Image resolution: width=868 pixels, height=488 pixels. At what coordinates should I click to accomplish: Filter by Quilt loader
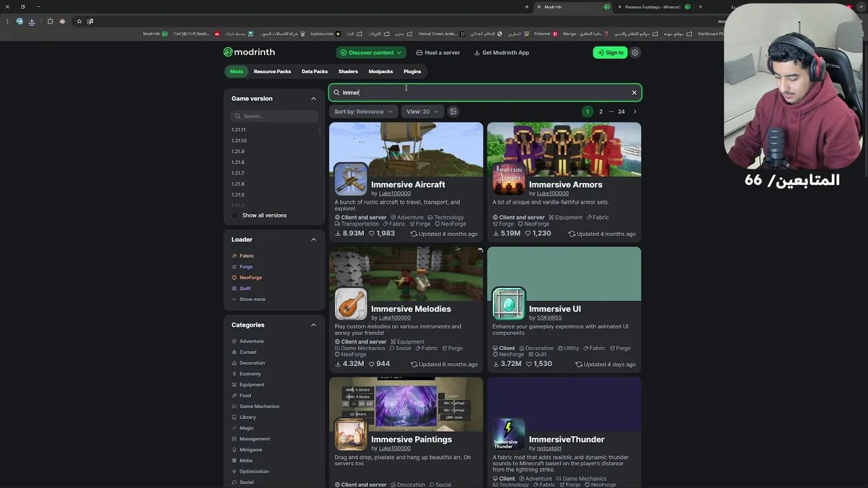(241, 288)
